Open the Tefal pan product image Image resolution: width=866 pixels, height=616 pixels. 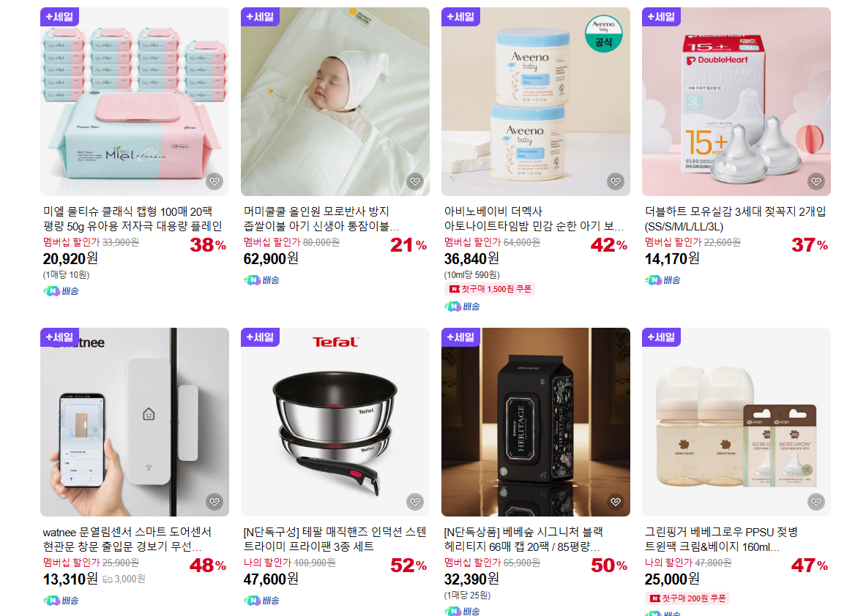[x=335, y=422]
